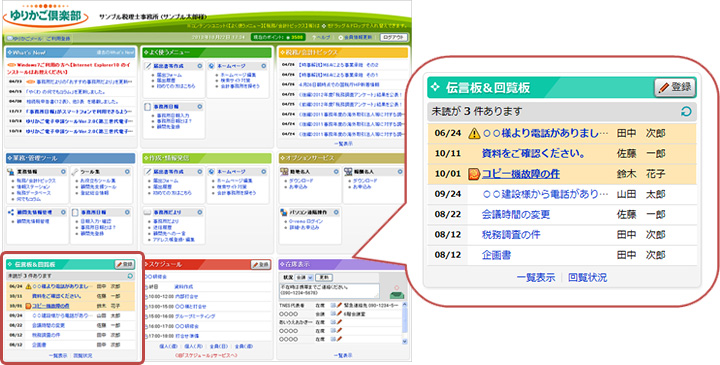Open 企画書 in the enlarged panel
This screenshot has height=365, width=720.
click(496, 255)
